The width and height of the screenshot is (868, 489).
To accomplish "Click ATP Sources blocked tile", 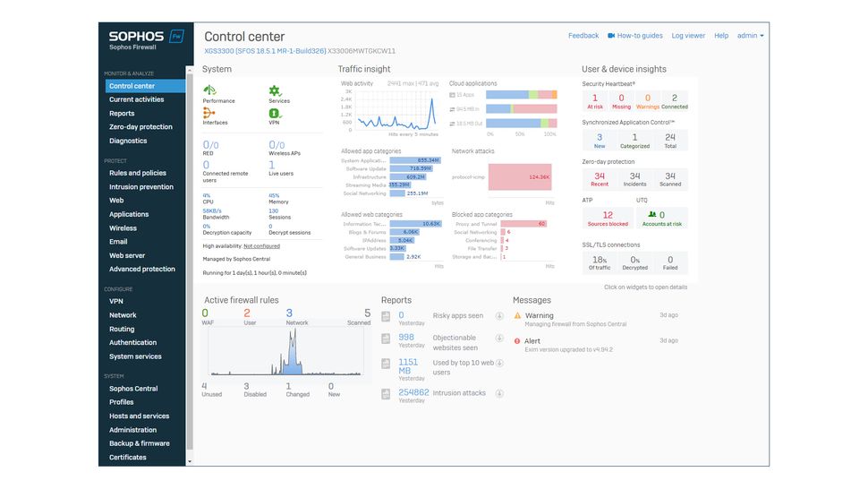I will pos(608,219).
